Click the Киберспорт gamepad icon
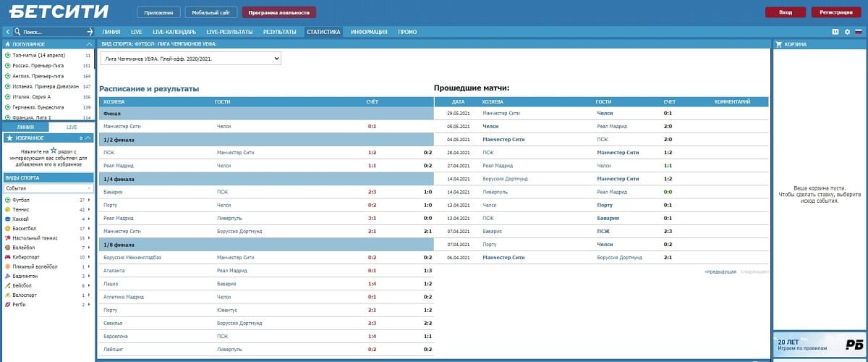868x362 pixels. [8, 257]
